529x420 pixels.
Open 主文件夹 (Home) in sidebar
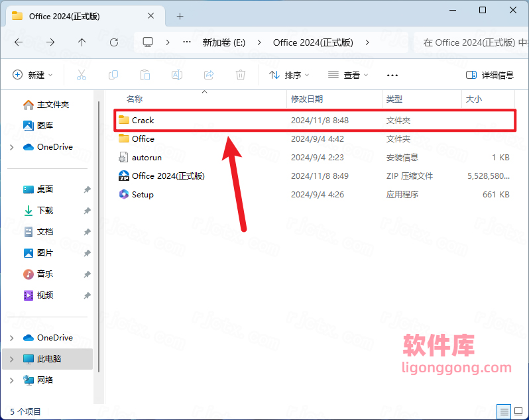coord(46,105)
